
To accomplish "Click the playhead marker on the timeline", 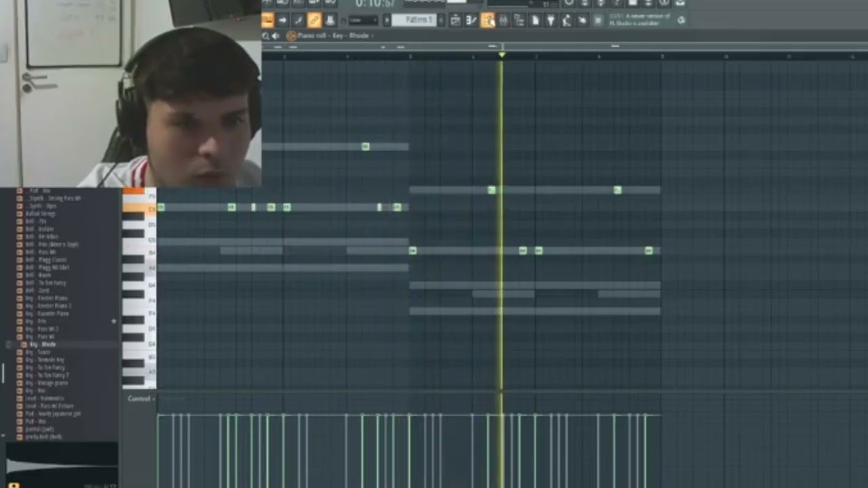I will (502, 54).
